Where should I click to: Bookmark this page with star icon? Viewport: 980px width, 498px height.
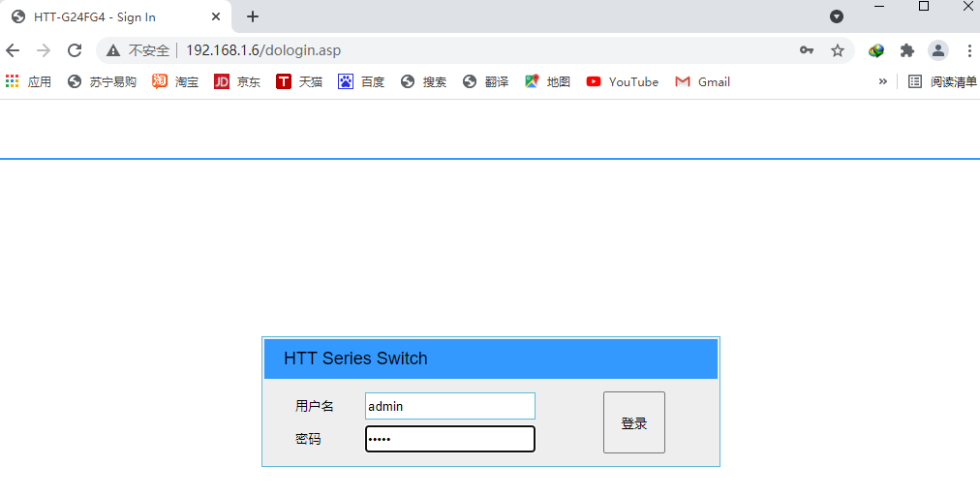pyautogui.click(x=838, y=50)
